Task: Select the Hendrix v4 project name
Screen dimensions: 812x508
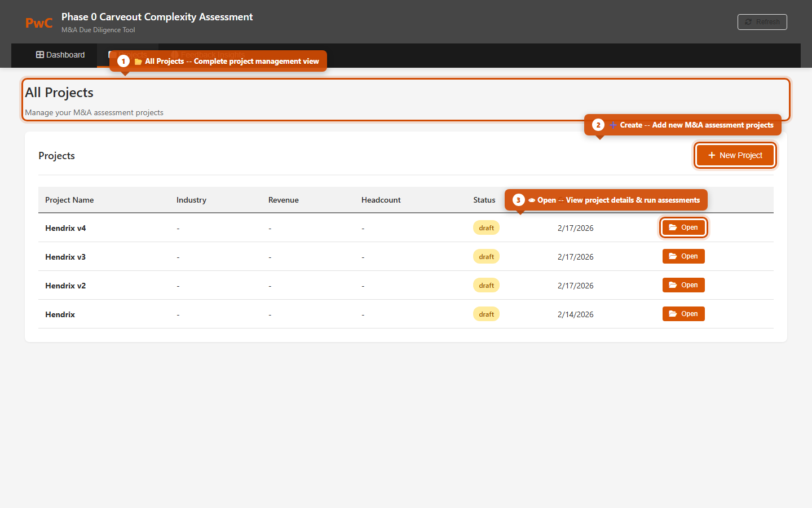Action: click(65, 228)
